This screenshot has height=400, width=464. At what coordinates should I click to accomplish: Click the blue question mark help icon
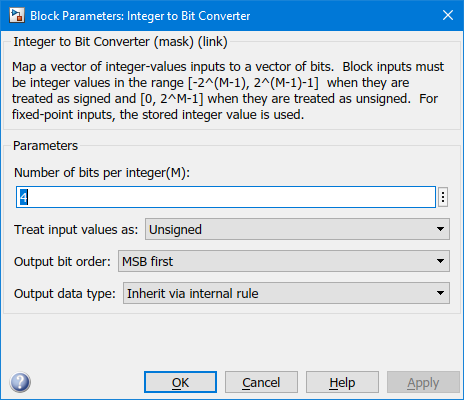click(20, 382)
